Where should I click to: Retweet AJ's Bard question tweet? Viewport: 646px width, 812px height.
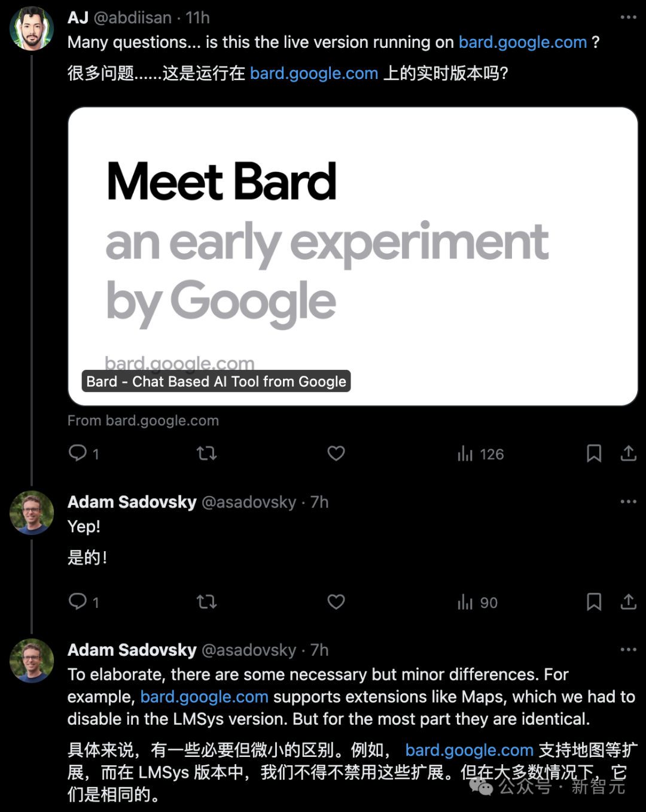(x=207, y=453)
